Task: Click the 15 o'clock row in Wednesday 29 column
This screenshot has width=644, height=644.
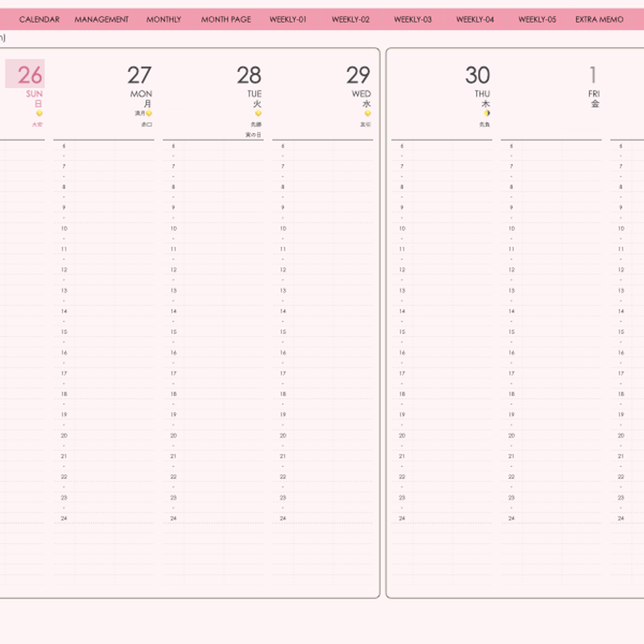Action: 323,332
